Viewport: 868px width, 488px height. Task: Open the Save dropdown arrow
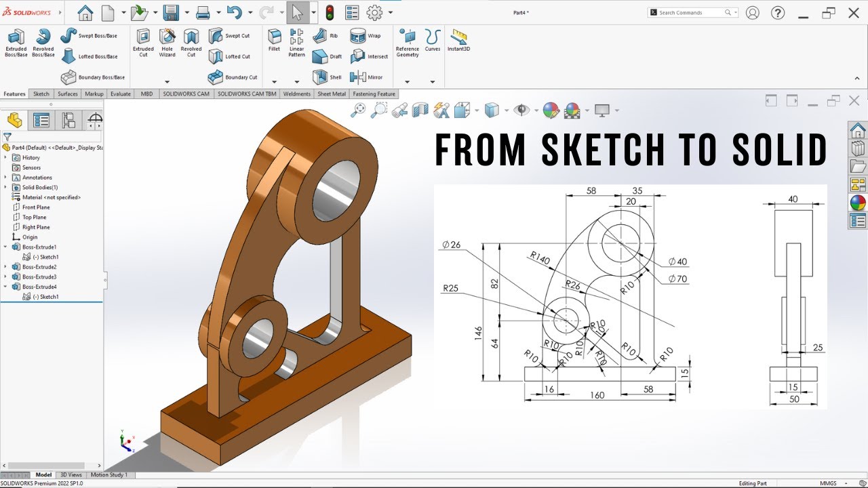pyautogui.click(x=186, y=13)
